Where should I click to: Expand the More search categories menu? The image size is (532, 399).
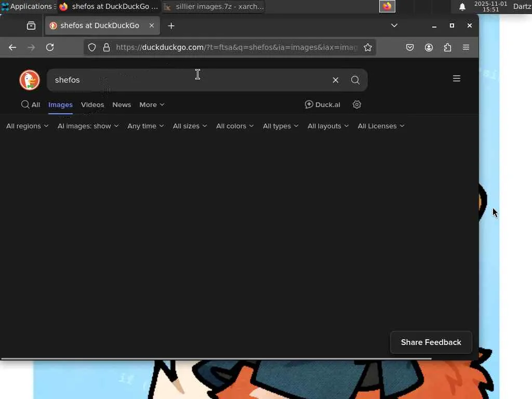point(152,104)
